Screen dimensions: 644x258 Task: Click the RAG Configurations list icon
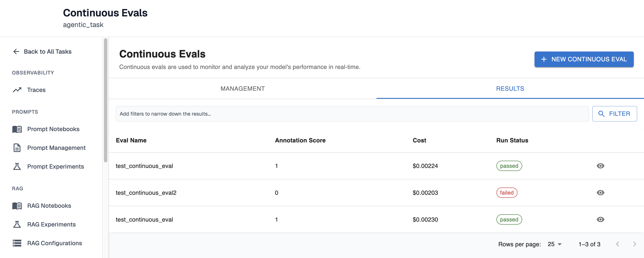coord(17,243)
